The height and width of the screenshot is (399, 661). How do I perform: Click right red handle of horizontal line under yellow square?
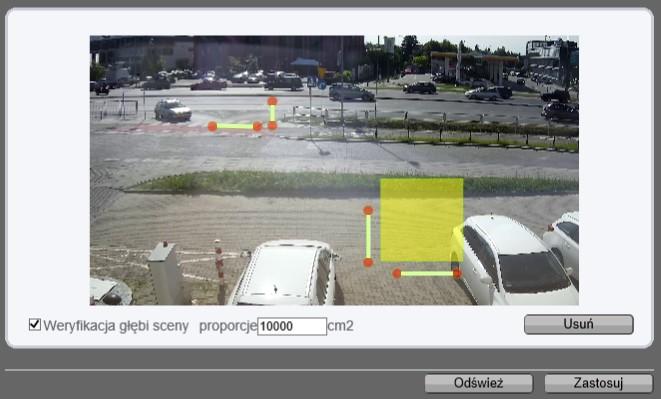click(457, 274)
